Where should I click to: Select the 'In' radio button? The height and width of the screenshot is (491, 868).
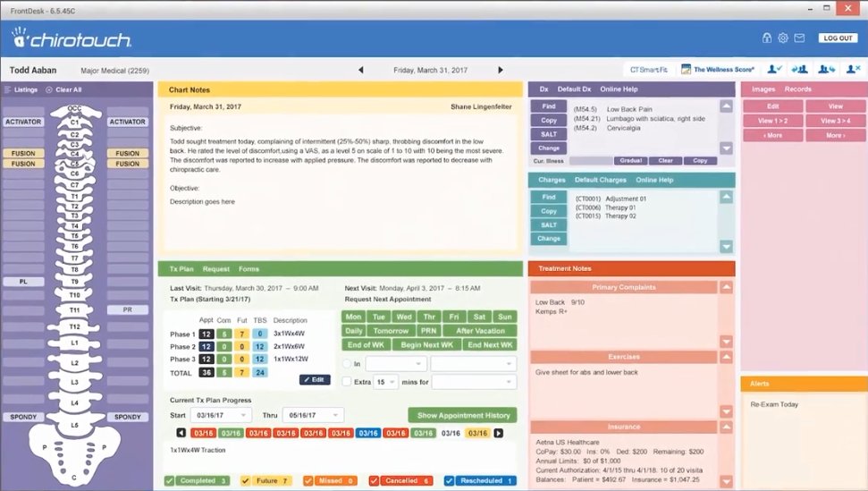tap(347, 364)
